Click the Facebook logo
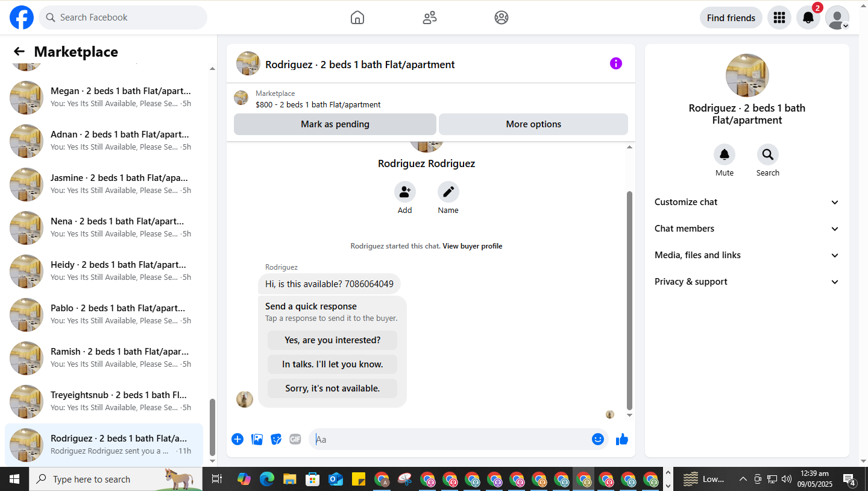This screenshot has width=868, height=491. (22, 17)
